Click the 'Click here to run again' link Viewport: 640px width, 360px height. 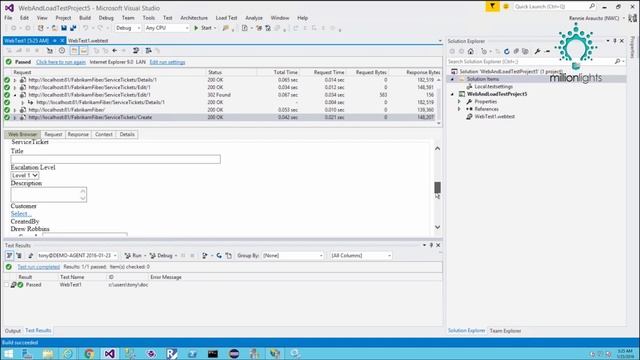click(x=61, y=62)
